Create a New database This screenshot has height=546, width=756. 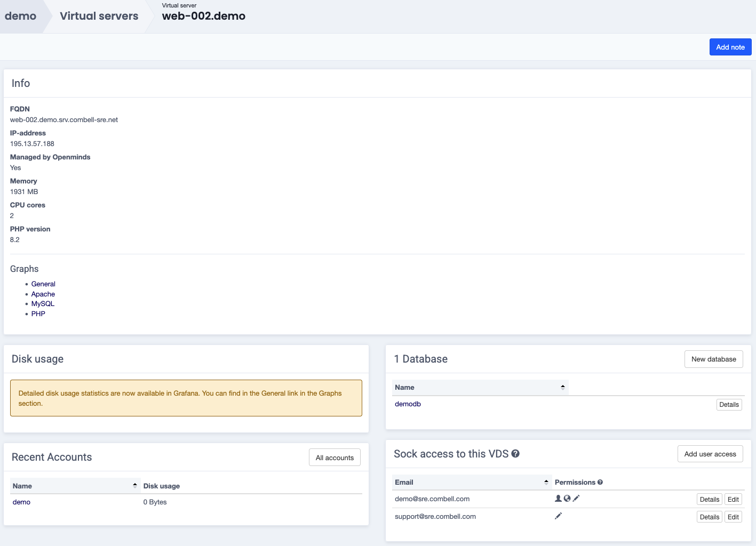pyautogui.click(x=713, y=359)
